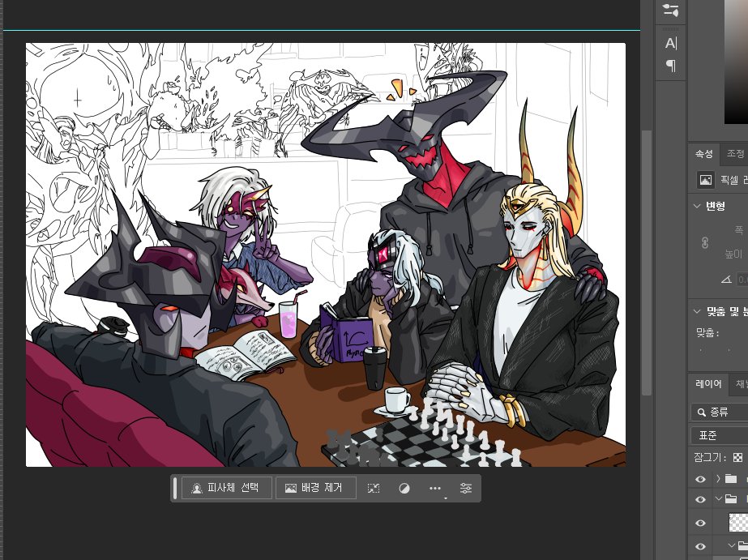Click the transform image icon in contextual bar

tap(374, 488)
